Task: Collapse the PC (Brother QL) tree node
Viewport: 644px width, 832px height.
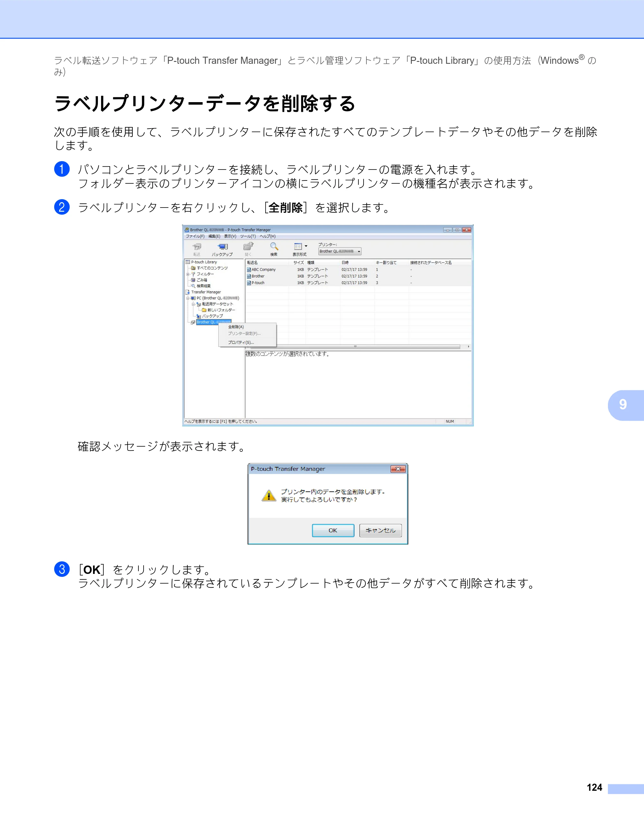Action: [x=188, y=298]
